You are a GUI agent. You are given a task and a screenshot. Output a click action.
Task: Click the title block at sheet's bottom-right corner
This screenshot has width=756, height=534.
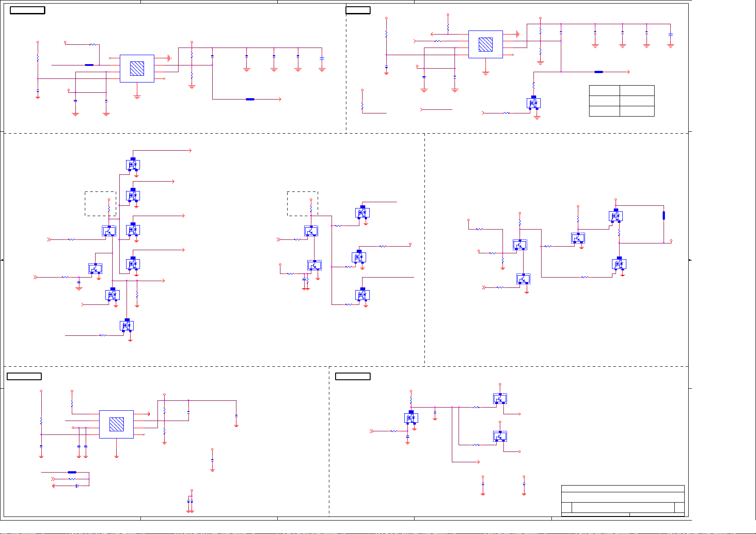pyautogui.click(x=623, y=501)
